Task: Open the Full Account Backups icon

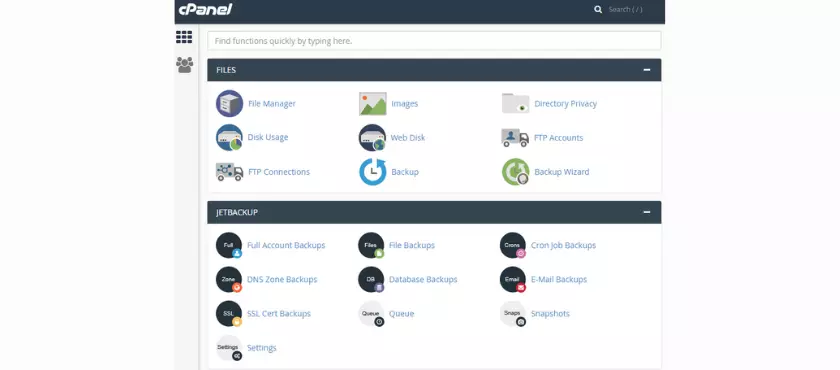Action: pos(229,245)
